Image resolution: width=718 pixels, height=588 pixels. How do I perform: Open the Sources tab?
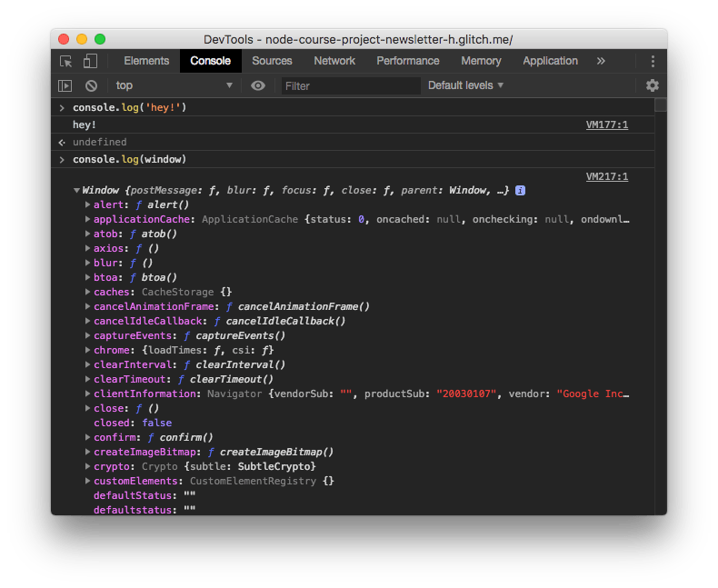click(x=272, y=61)
